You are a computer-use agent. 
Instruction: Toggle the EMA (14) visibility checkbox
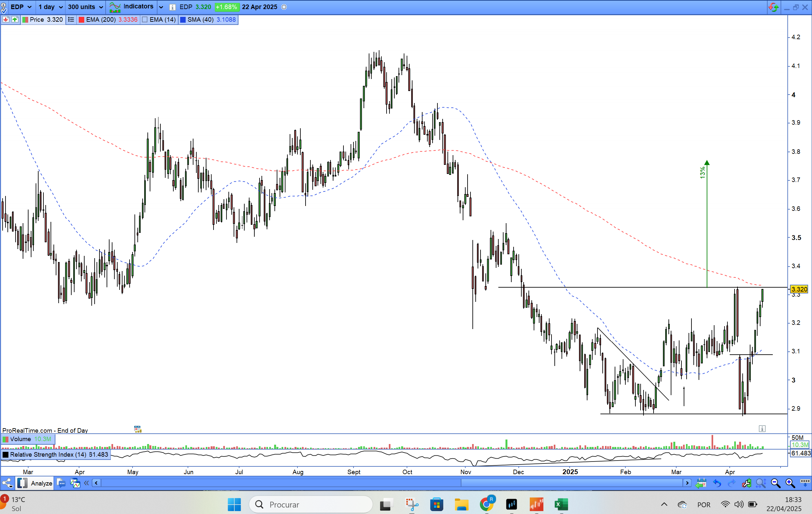point(145,19)
